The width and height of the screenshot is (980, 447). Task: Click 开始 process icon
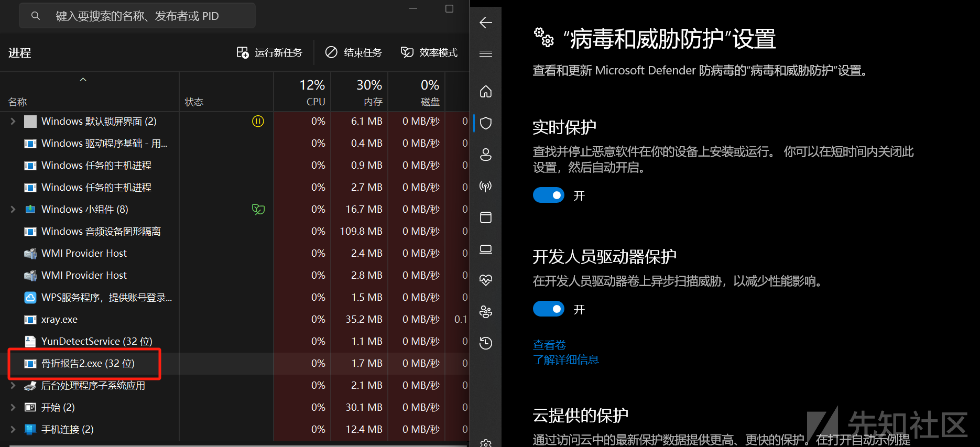tap(30, 407)
